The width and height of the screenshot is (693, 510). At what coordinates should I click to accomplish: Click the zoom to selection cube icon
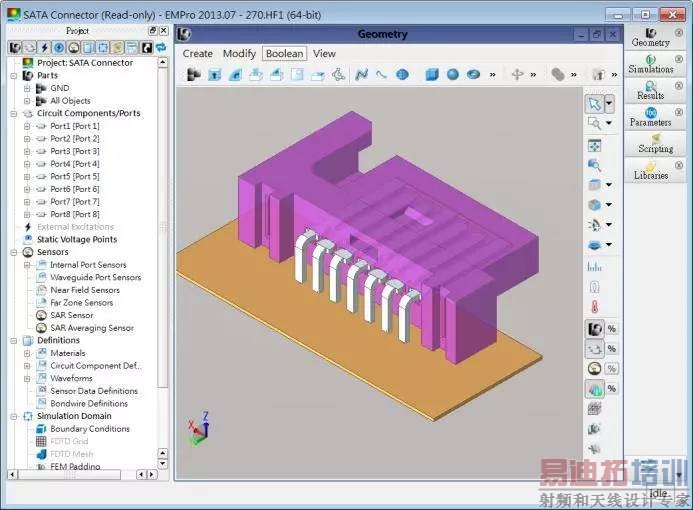click(594, 165)
